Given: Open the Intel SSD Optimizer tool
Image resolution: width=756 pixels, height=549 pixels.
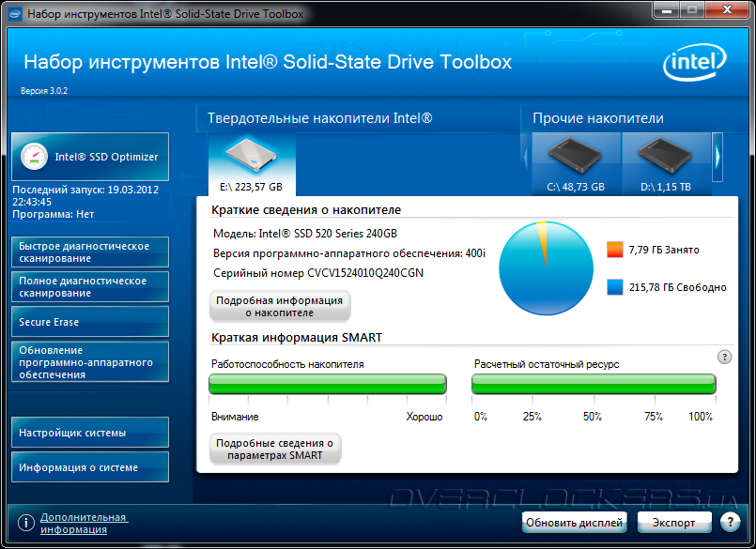Looking at the screenshot, I should pyautogui.click(x=90, y=157).
